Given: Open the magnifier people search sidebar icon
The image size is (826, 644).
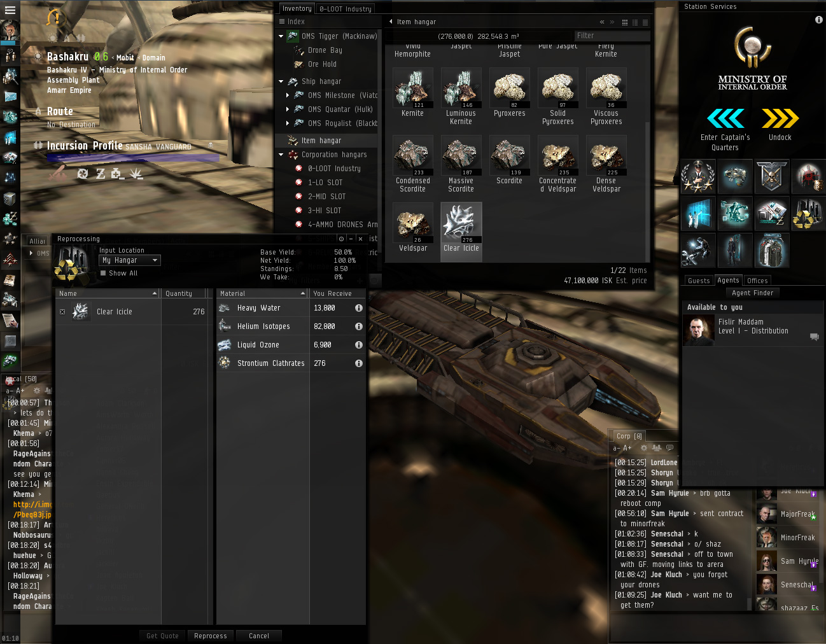Looking at the screenshot, I should click(10, 76).
